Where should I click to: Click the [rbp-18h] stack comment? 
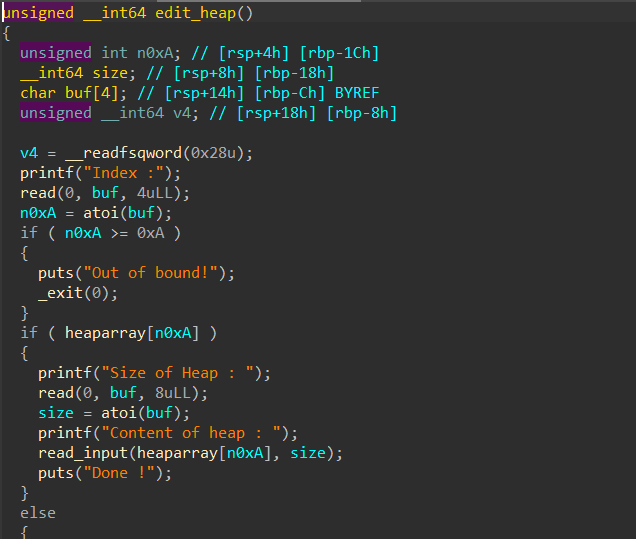(294, 73)
